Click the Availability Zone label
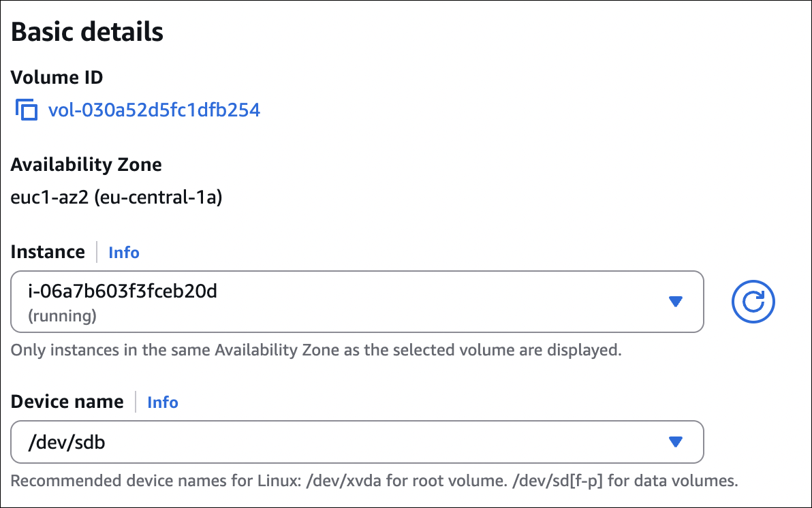Screen dimensions: 812x508 click(87, 165)
